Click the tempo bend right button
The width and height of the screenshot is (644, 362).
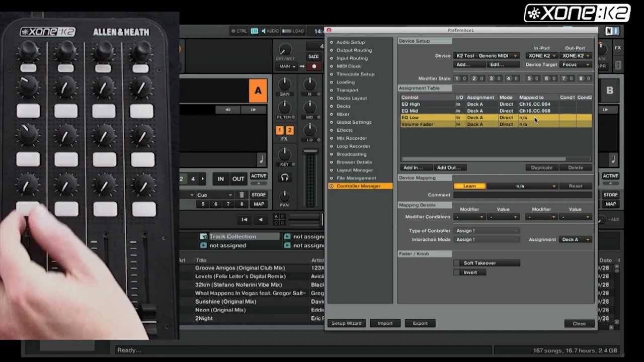pyautogui.click(x=253, y=110)
